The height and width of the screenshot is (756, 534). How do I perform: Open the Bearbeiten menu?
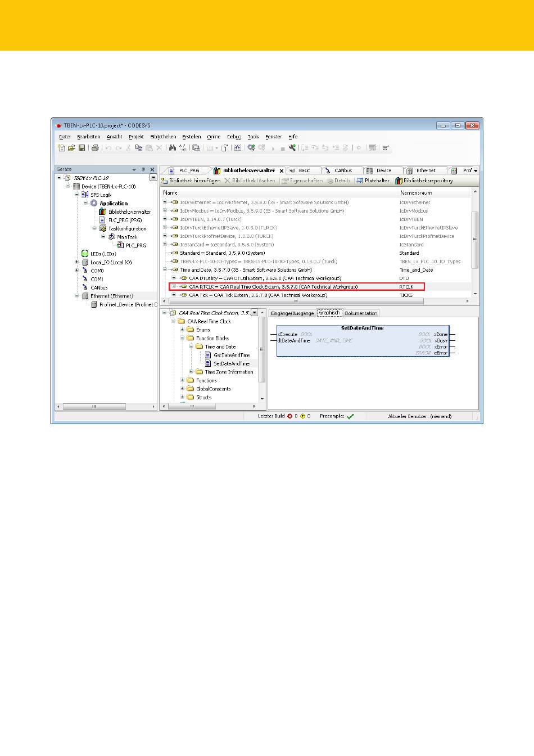click(x=89, y=137)
